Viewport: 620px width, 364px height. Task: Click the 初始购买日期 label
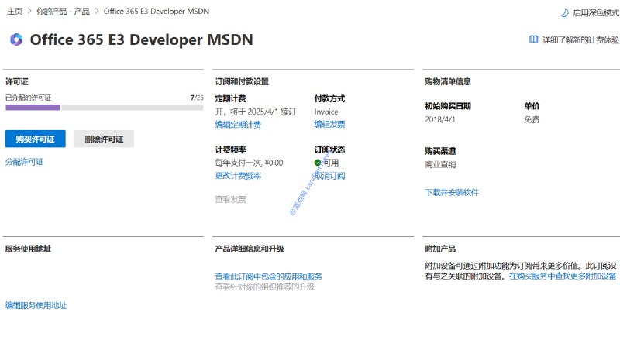point(448,106)
